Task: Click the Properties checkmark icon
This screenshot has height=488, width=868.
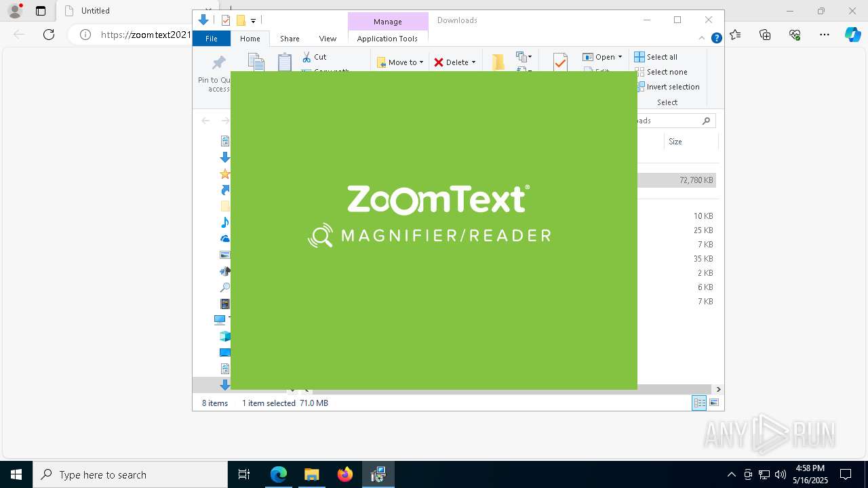Action: click(560, 62)
